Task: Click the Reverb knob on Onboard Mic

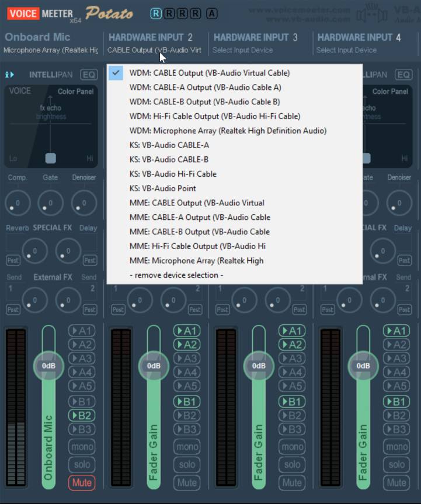Action: tap(34, 251)
